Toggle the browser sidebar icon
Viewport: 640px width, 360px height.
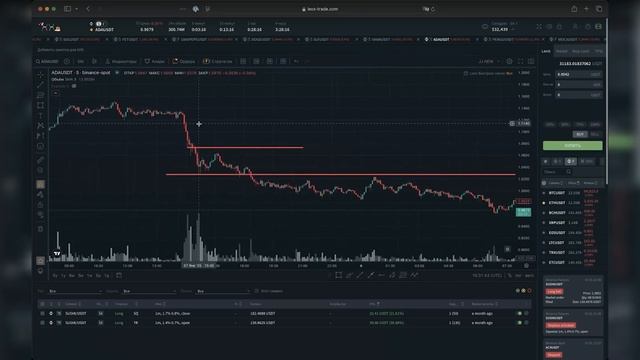(67, 9)
